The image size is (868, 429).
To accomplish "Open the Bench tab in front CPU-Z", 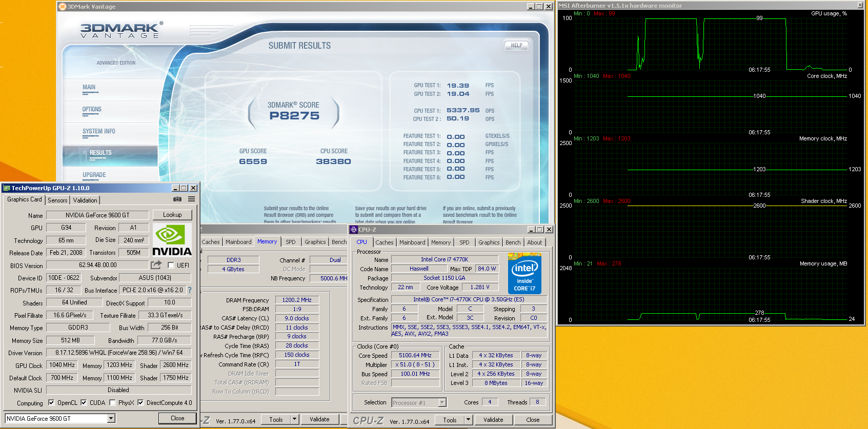I will 513,242.
